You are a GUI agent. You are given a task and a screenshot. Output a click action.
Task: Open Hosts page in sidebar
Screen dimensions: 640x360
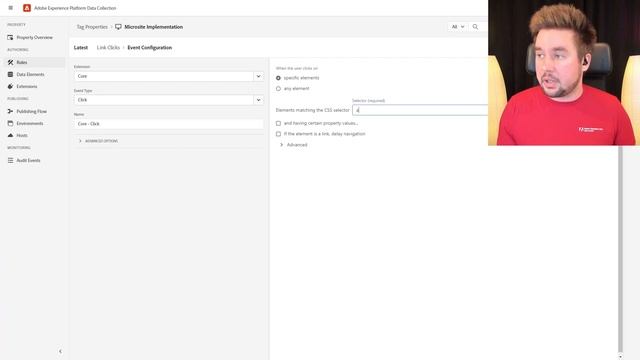click(x=22, y=135)
